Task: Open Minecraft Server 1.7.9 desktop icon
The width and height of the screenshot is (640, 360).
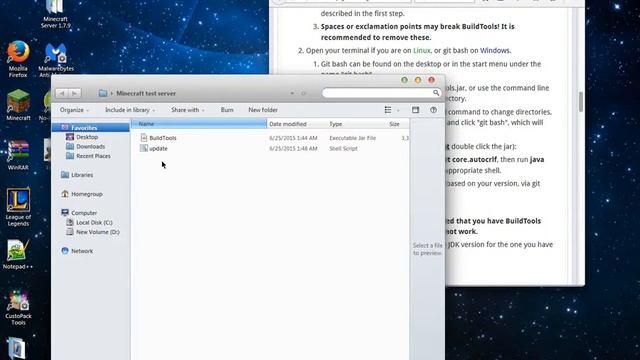Action: click(x=55, y=14)
